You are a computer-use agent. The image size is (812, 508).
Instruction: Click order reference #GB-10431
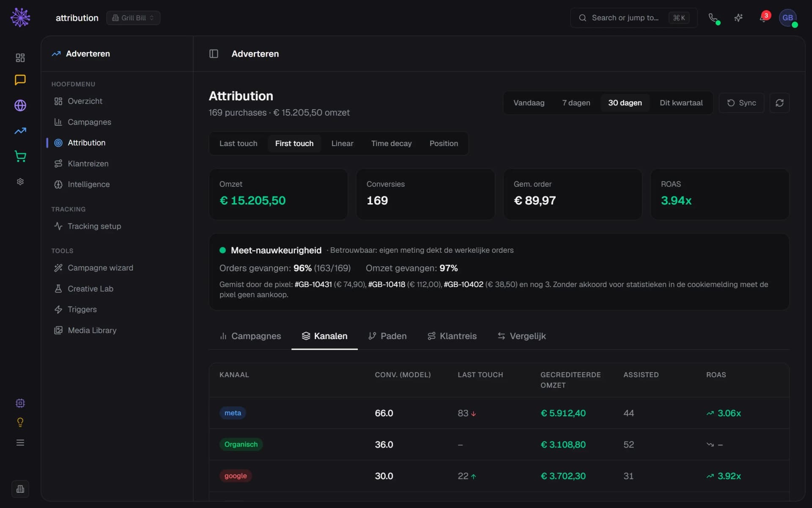pyautogui.click(x=313, y=284)
